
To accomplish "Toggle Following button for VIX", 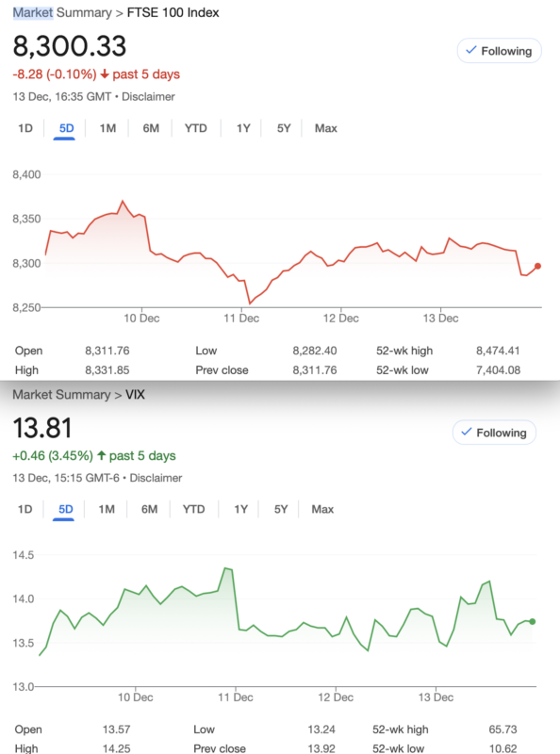I will click(x=494, y=433).
